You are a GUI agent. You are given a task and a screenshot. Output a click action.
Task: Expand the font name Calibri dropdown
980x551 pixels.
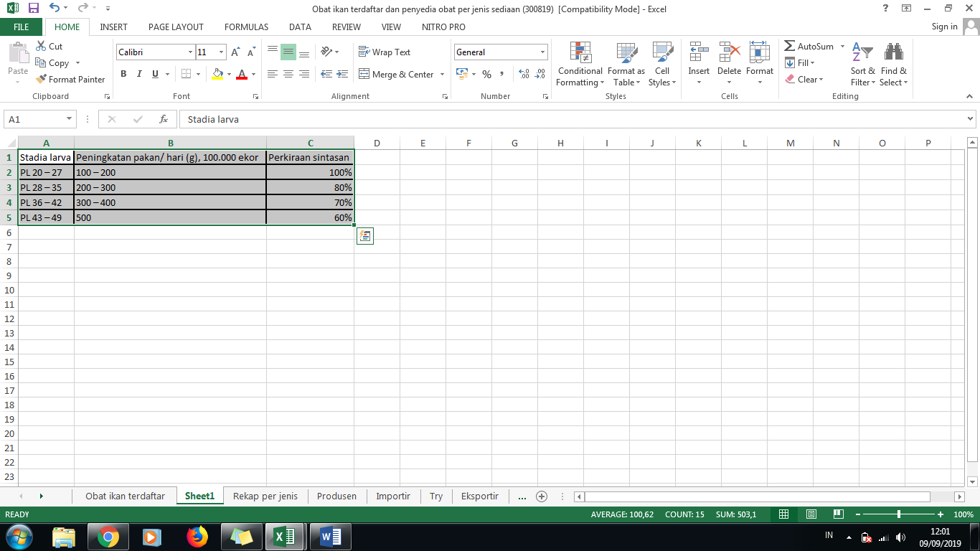190,52
